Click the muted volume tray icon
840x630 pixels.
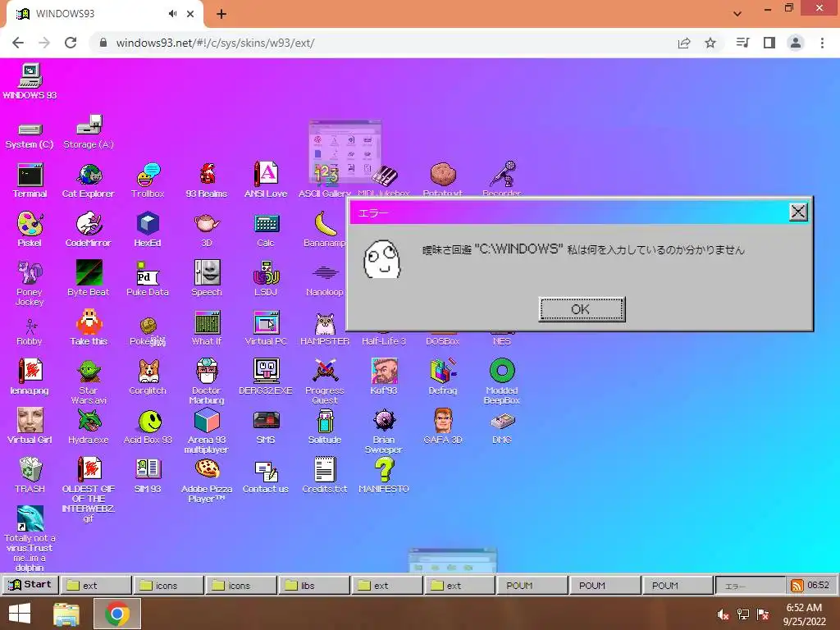(724, 614)
